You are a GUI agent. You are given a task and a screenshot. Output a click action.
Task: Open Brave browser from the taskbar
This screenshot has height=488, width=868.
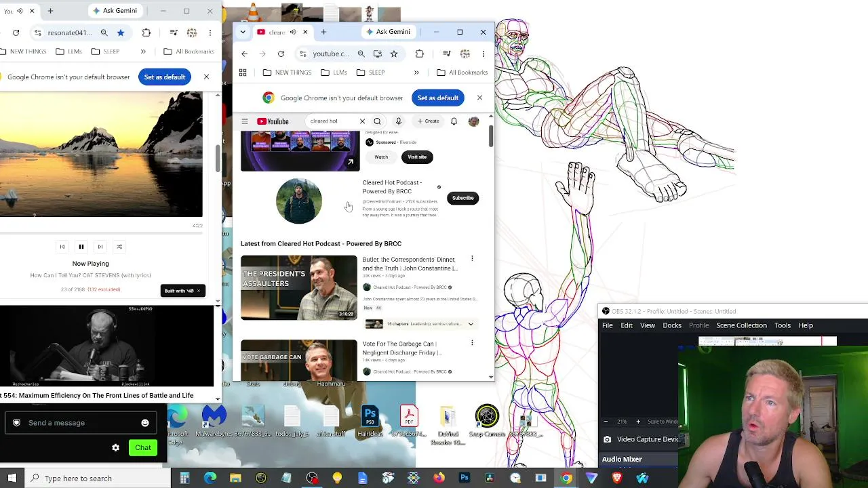(617, 479)
